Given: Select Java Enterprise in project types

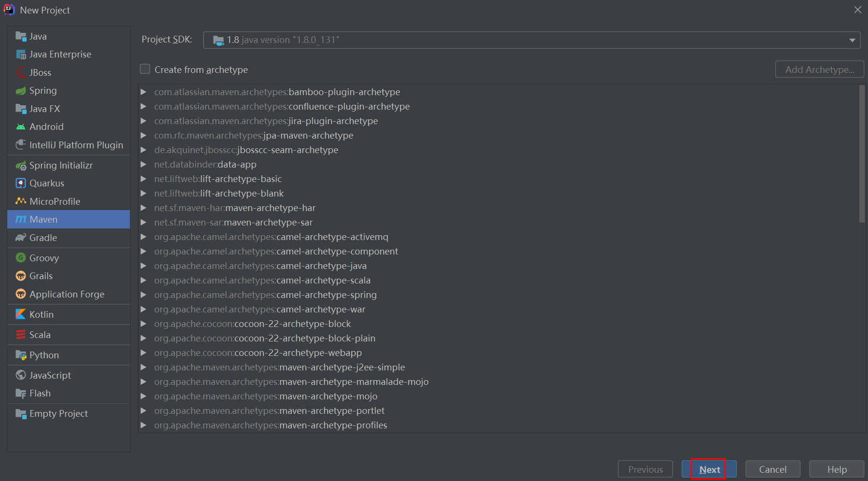Looking at the screenshot, I should click(x=60, y=55).
